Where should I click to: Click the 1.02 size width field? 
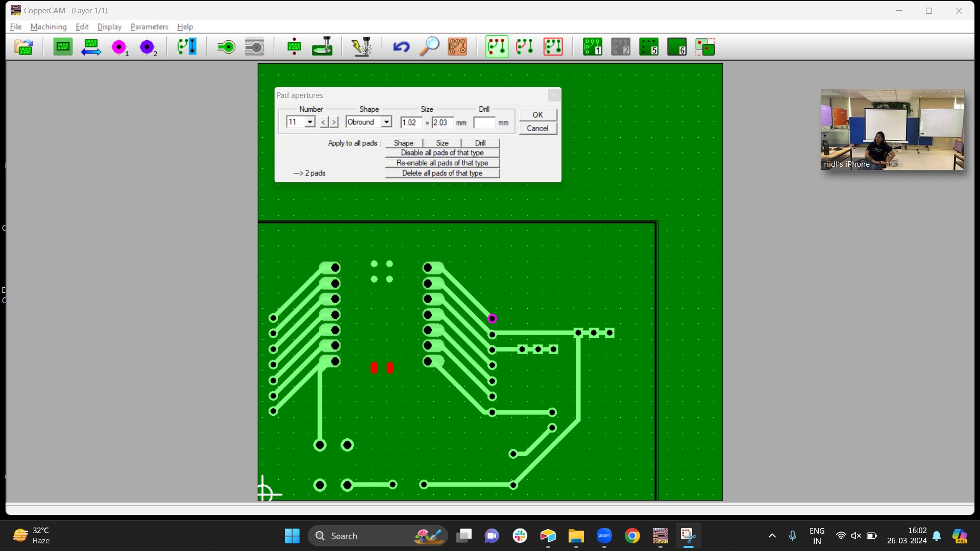(x=411, y=122)
